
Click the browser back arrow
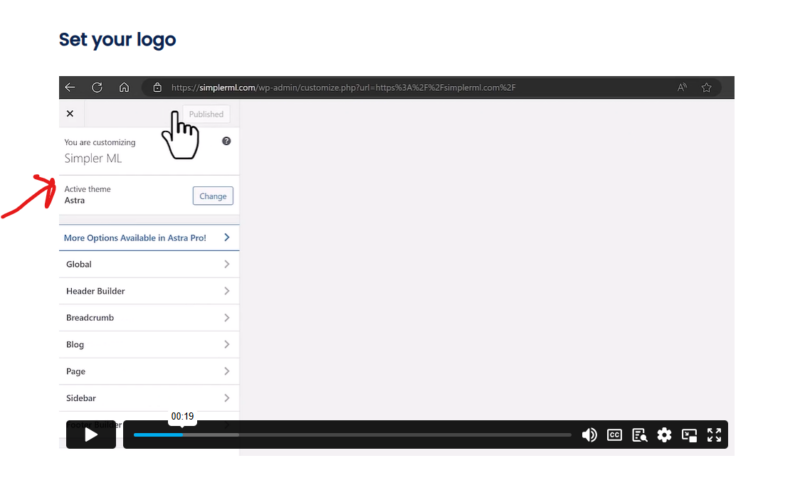70,87
